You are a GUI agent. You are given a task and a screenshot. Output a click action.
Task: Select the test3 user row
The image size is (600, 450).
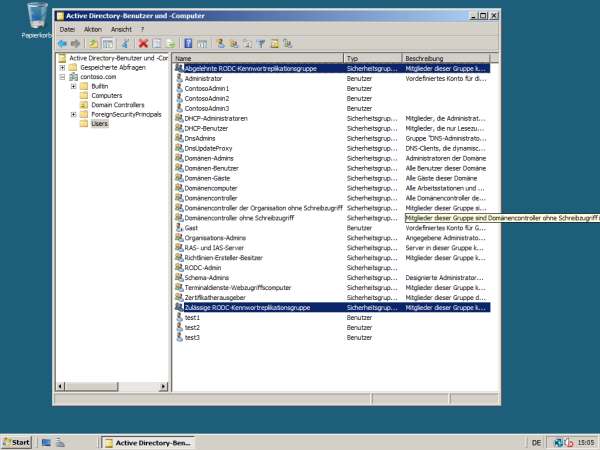click(332, 337)
